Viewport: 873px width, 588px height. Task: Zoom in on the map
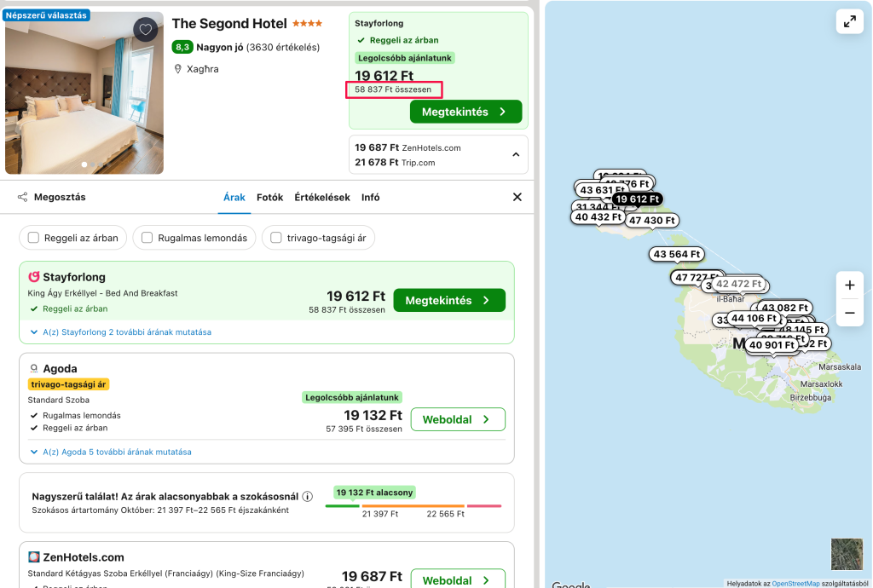(849, 285)
